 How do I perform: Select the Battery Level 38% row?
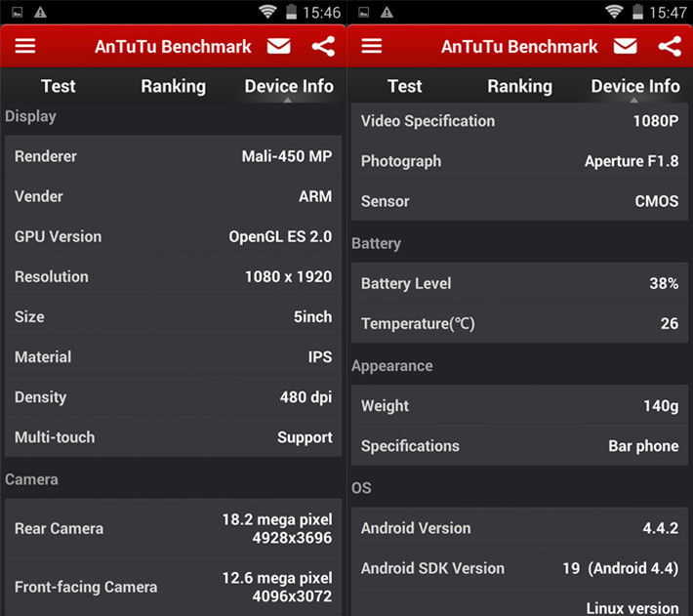pos(519,283)
